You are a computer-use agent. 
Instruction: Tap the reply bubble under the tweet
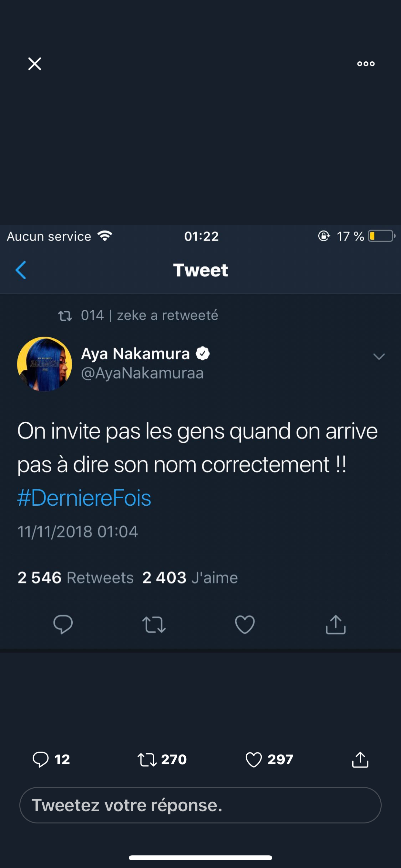click(x=63, y=625)
